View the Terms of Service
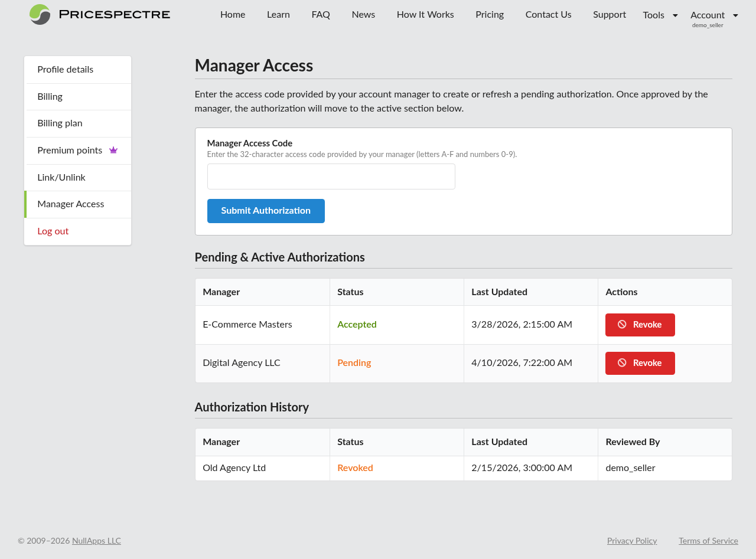Screen dimensions: 756x559 pos(708,541)
